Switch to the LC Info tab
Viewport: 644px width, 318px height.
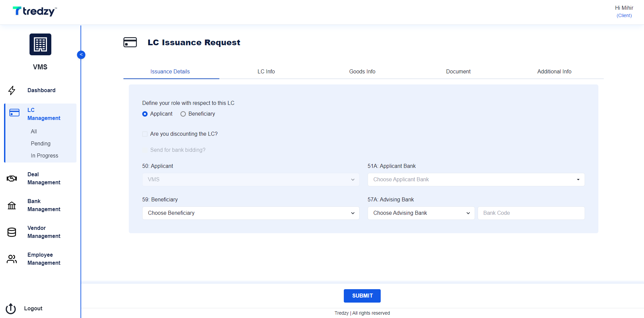pyautogui.click(x=266, y=72)
